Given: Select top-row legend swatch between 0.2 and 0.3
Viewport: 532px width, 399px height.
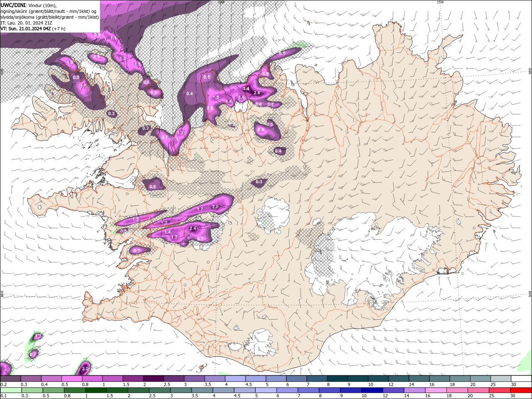Looking at the screenshot, I should (x=10, y=378).
